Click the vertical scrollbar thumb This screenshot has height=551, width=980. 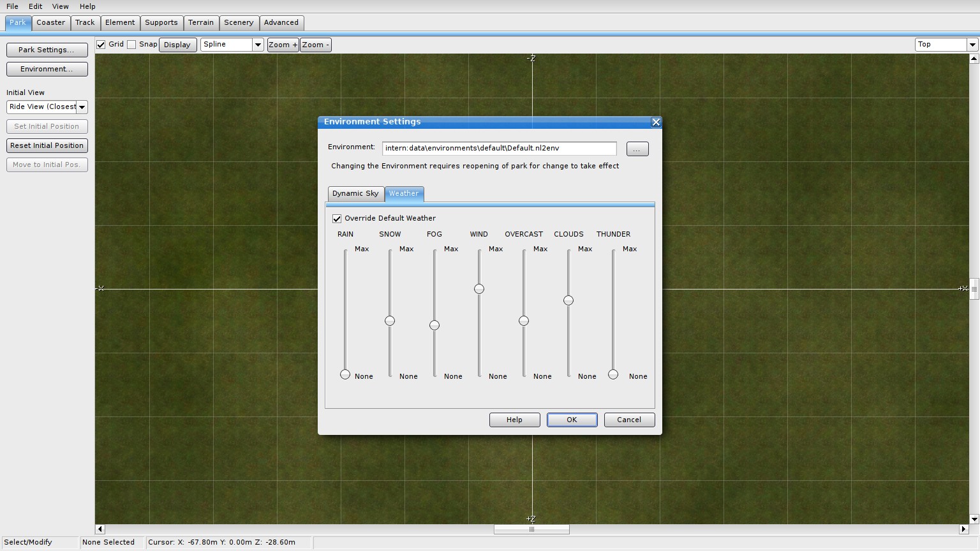coord(974,289)
